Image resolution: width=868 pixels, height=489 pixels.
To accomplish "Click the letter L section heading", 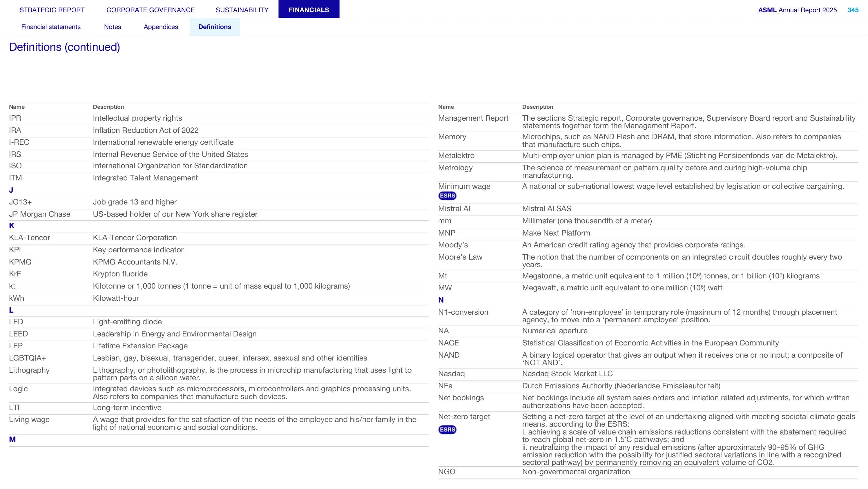I will (x=11, y=310).
